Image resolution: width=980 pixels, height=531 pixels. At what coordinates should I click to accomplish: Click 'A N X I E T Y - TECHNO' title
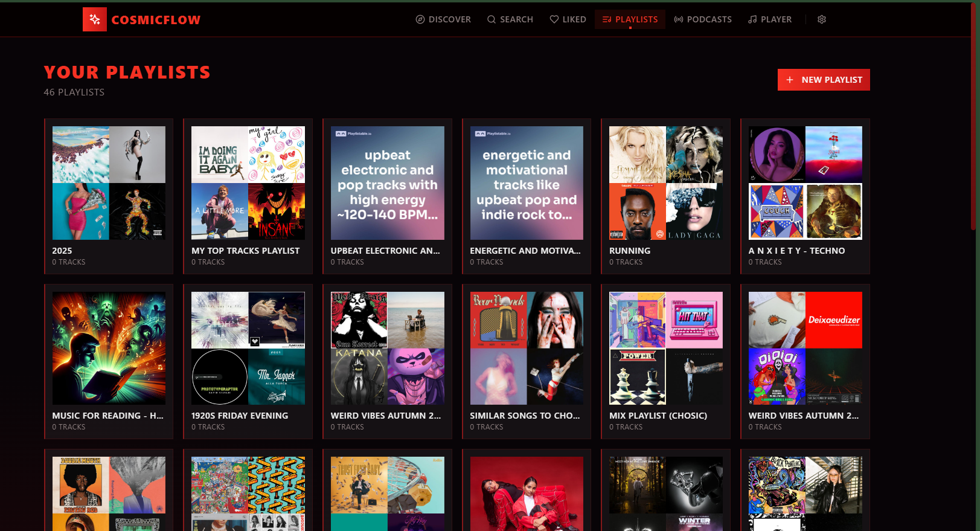point(797,251)
